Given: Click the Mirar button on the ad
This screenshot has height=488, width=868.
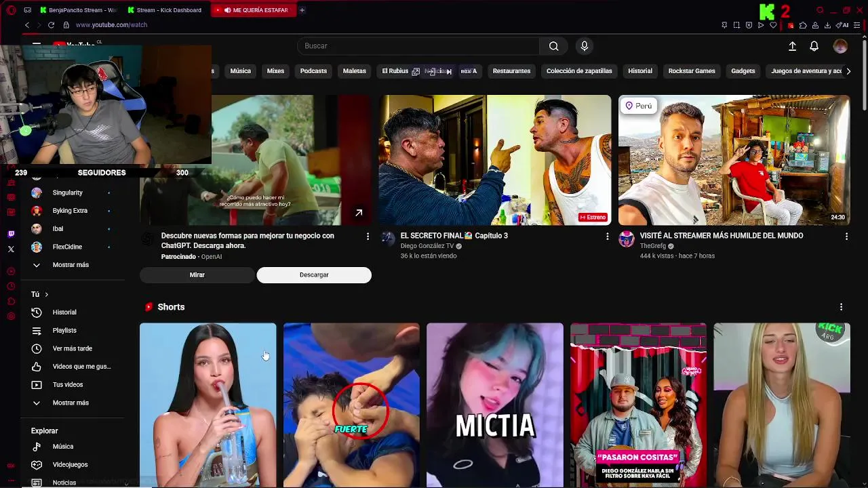Looking at the screenshot, I should [x=197, y=275].
